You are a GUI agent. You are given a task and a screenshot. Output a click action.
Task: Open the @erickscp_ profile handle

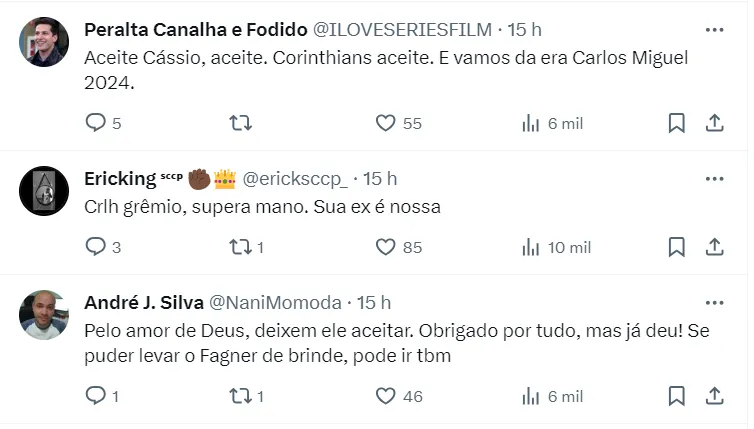click(x=295, y=179)
